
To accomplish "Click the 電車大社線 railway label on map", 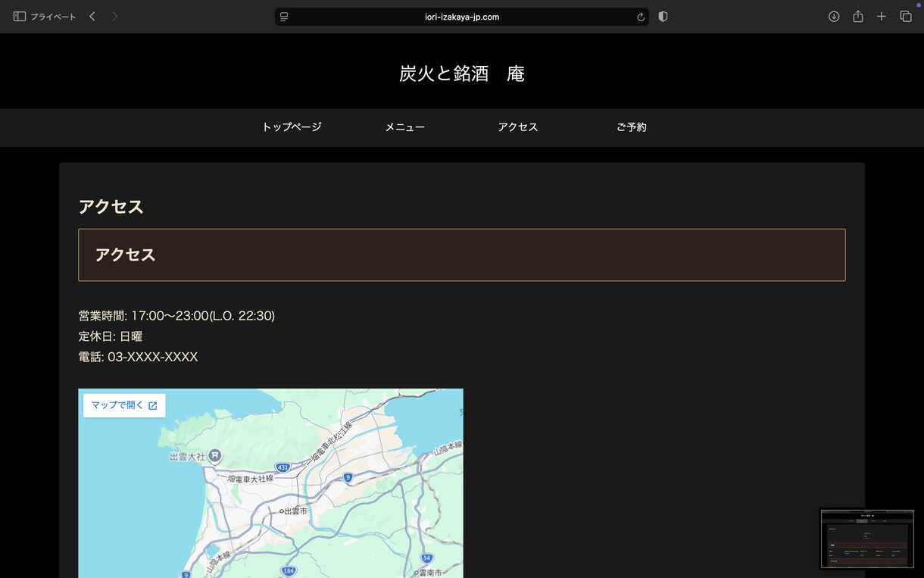I will point(251,479).
